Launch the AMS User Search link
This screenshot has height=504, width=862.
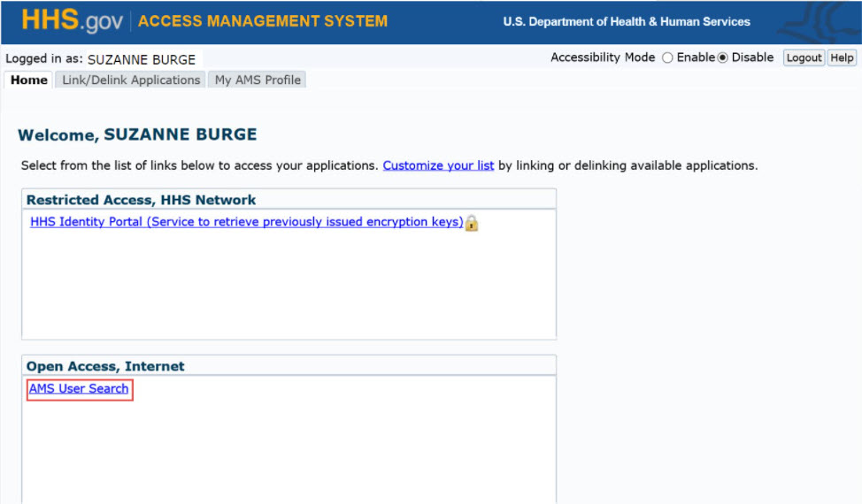pyautogui.click(x=79, y=388)
